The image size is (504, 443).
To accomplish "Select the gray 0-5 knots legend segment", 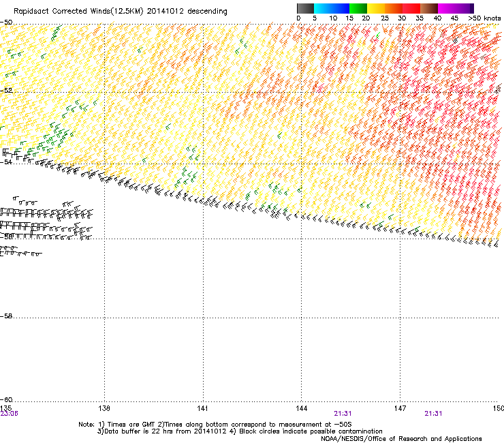I will click(x=305, y=8).
